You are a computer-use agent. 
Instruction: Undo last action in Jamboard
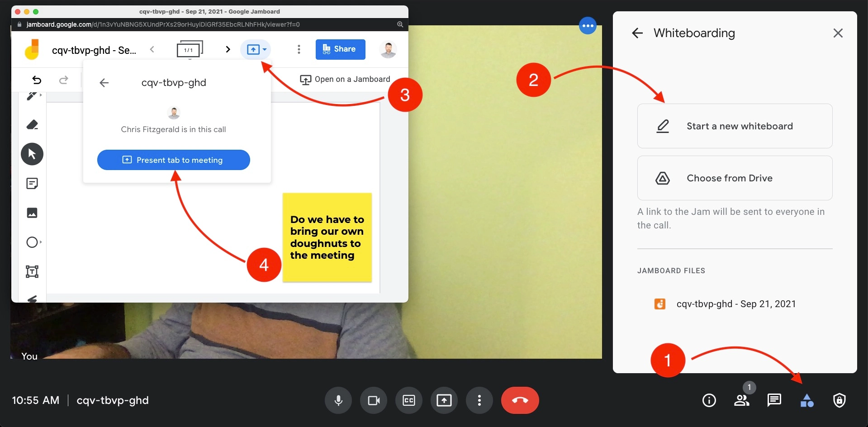[x=37, y=80]
